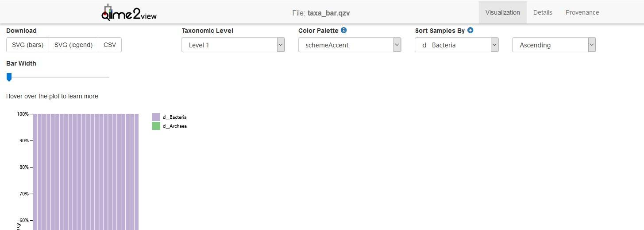Viewport: 644px width, 230px height.
Task: Open the Details tab
Action: [543, 12]
